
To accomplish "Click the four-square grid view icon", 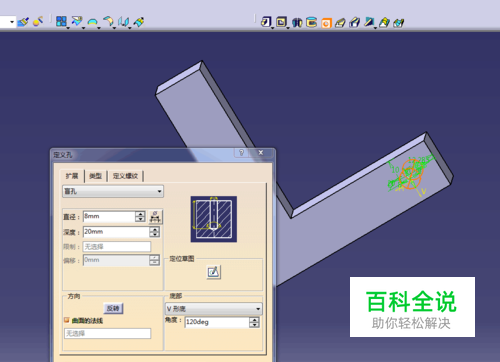I will (61, 21).
